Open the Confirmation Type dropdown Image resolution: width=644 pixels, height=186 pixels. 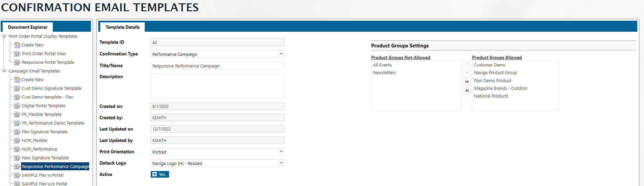[281, 54]
